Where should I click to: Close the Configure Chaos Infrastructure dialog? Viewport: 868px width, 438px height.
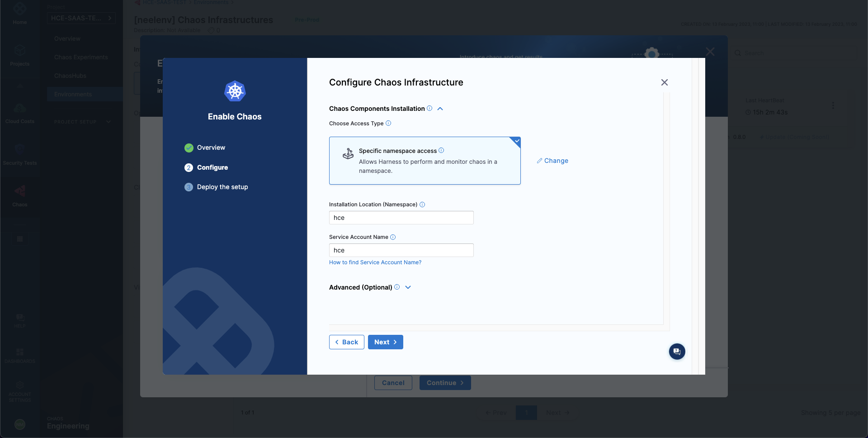coord(664,82)
